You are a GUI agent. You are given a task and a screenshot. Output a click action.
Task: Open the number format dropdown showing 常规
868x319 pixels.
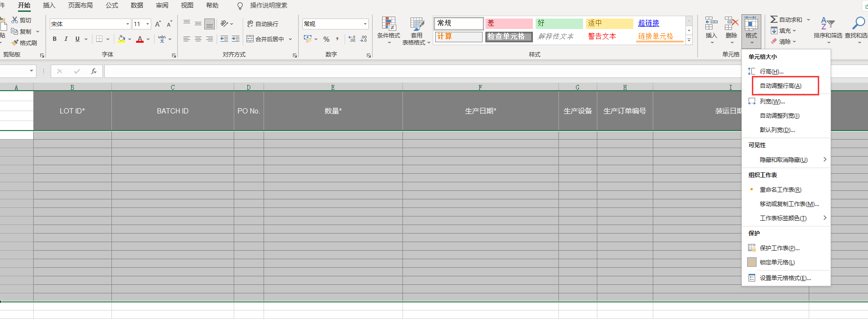click(x=365, y=24)
